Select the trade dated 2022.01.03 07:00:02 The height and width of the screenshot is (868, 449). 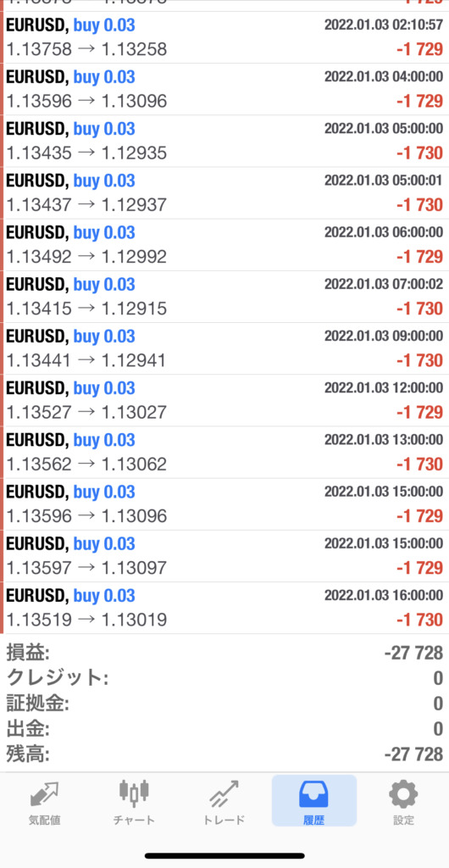tap(224, 297)
